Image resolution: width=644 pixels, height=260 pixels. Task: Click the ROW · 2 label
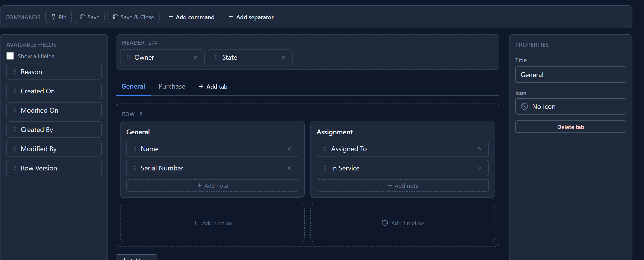[x=132, y=114]
